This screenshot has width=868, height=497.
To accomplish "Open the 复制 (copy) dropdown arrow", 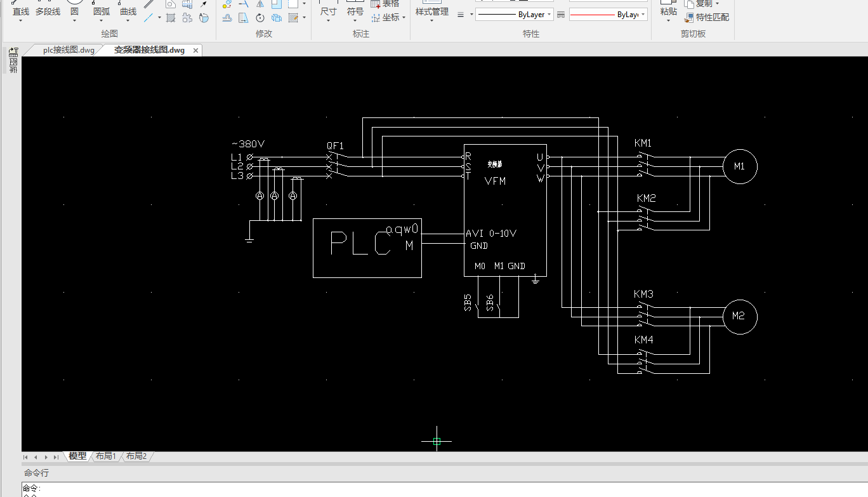I will click(x=717, y=4).
